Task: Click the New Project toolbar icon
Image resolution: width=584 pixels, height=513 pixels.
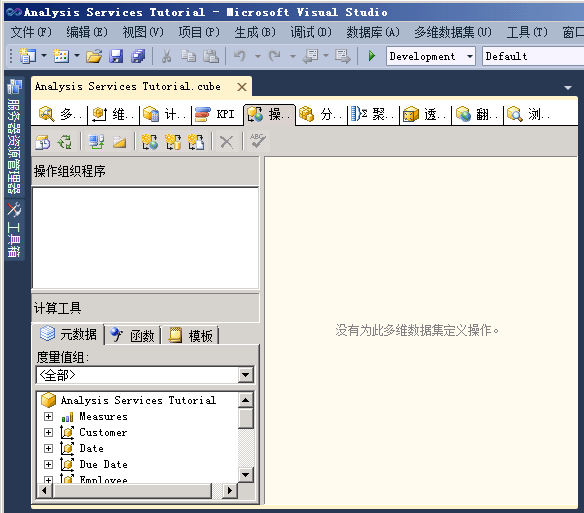Action: (x=28, y=56)
